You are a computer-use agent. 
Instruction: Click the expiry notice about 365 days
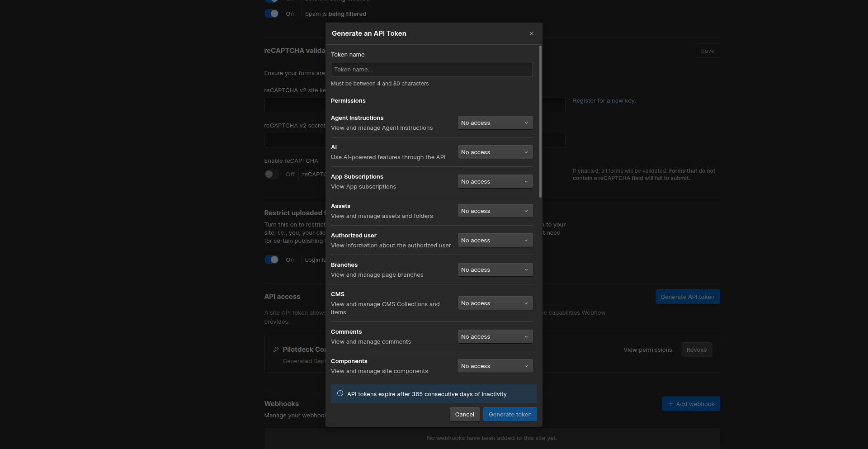(x=434, y=394)
